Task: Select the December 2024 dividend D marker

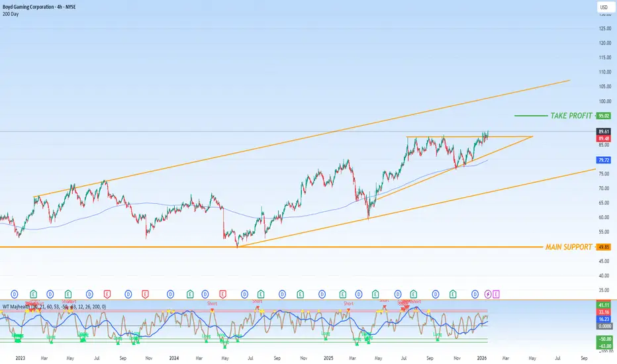Action: (x=322, y=294)
